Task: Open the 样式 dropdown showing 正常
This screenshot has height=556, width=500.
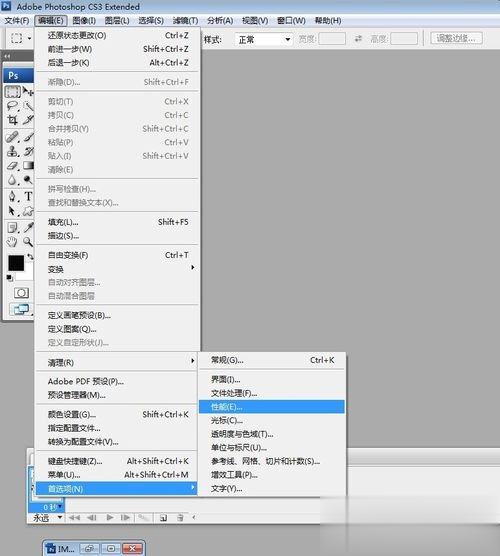Action: [x=263, y=39]
